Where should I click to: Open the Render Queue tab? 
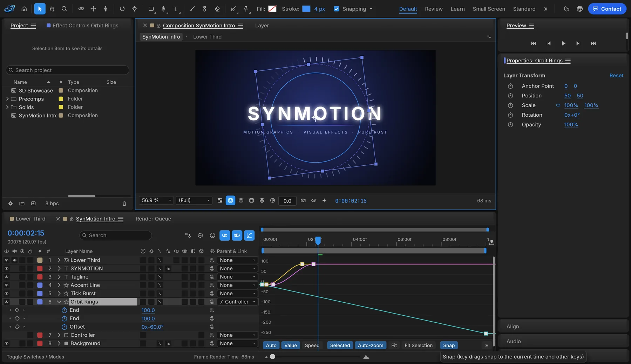click(x=153, y=219)
